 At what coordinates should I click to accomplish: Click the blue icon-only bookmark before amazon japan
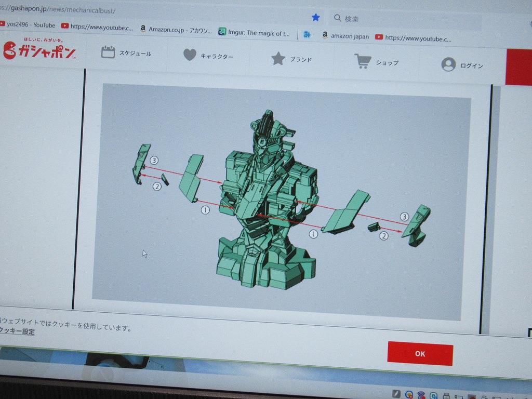pos(307,34)
